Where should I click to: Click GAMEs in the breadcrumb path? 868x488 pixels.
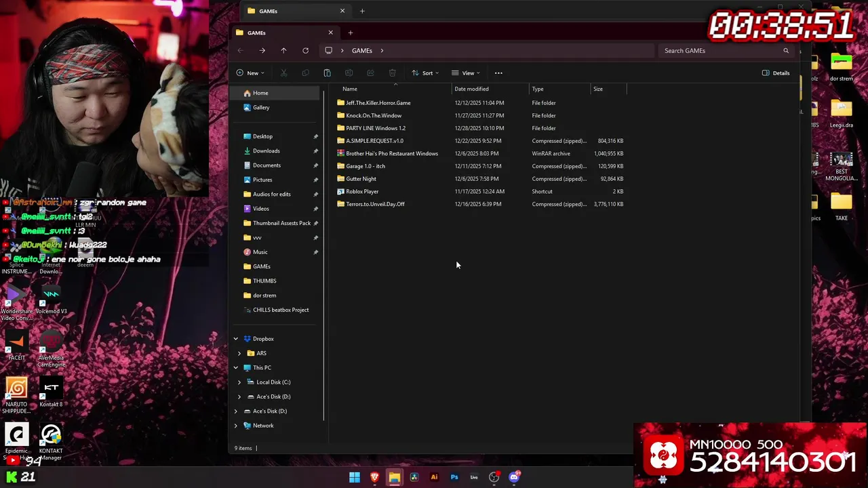(x=362, y=51)
